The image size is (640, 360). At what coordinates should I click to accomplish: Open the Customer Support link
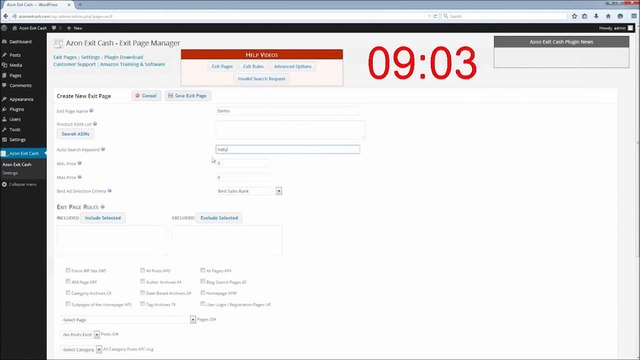74,64
